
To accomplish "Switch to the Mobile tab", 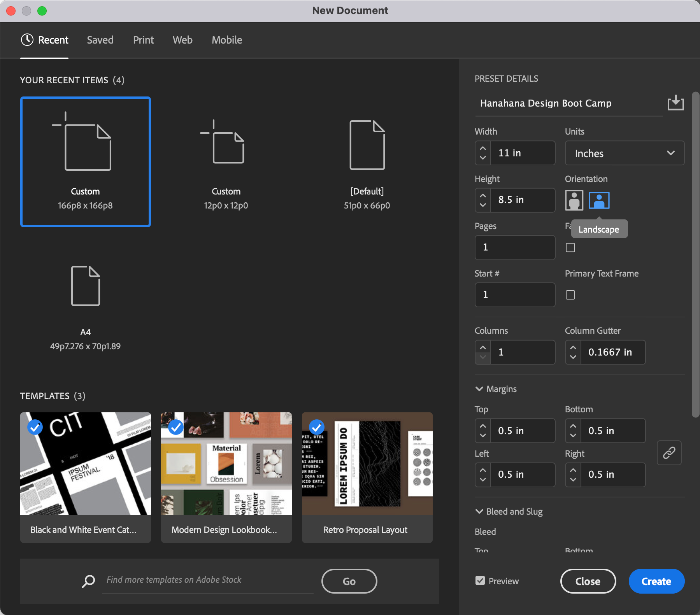I will [227, 40].
